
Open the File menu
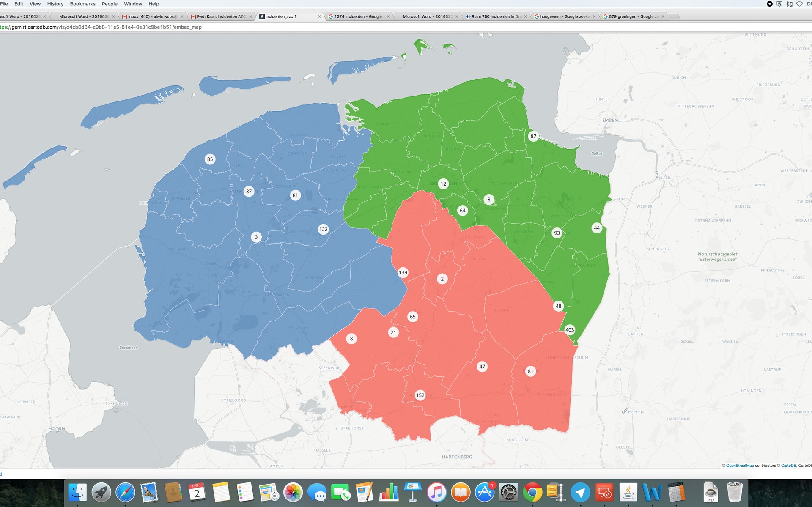click(4, 4)
